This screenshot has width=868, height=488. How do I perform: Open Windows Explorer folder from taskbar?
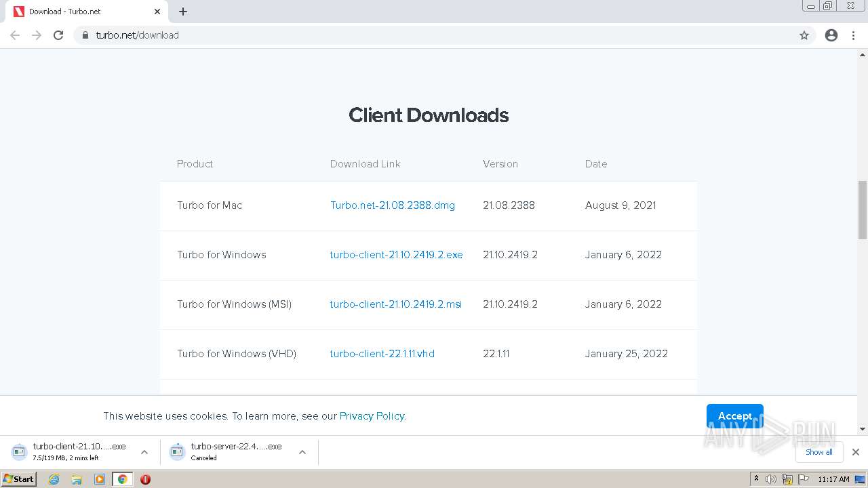(77, 479)
